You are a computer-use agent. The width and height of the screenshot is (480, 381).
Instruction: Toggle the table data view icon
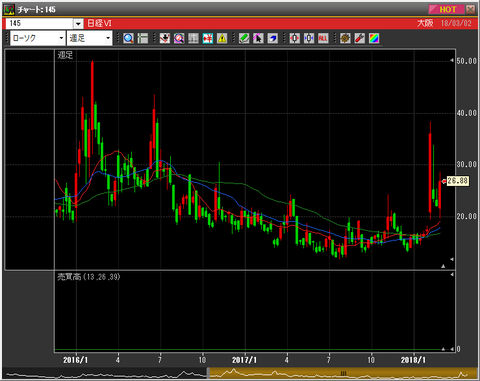point(193,38)
